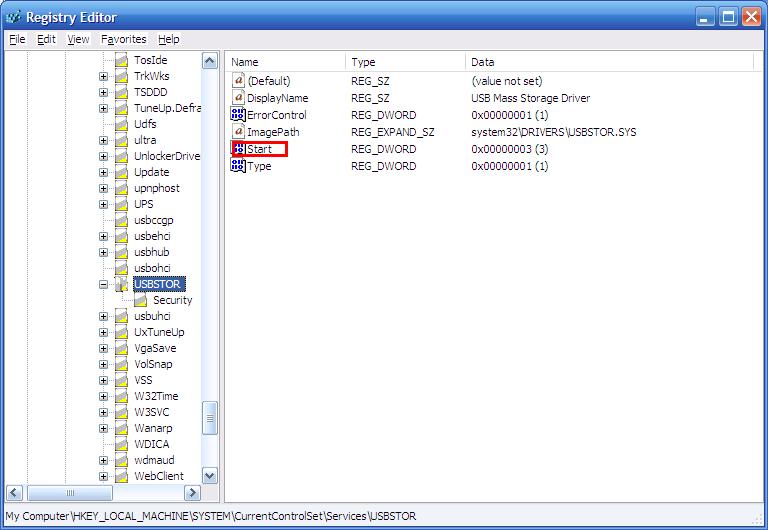Image resolution: width=768 pixels, height=530 pixels.
Task: Click the tree scroll down arrow
Action: 210,476
